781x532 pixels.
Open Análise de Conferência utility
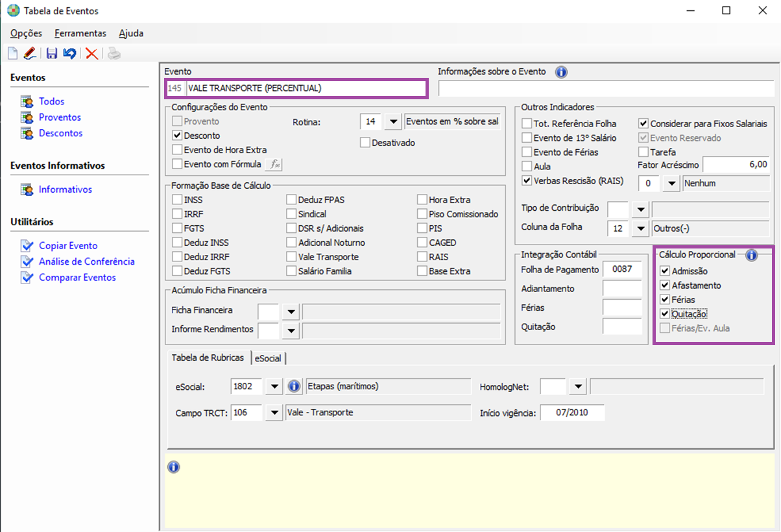point(87,261)
